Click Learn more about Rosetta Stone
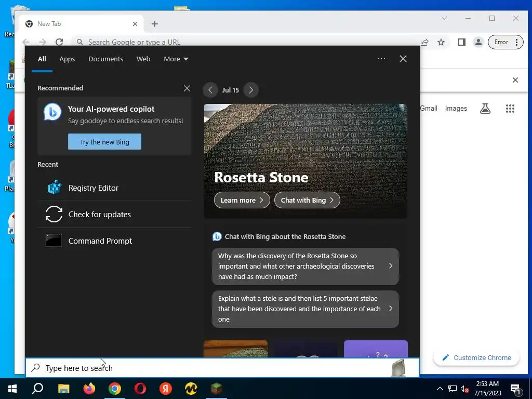Viewport: 532px width, 399px height. click(x=242, y=200)
